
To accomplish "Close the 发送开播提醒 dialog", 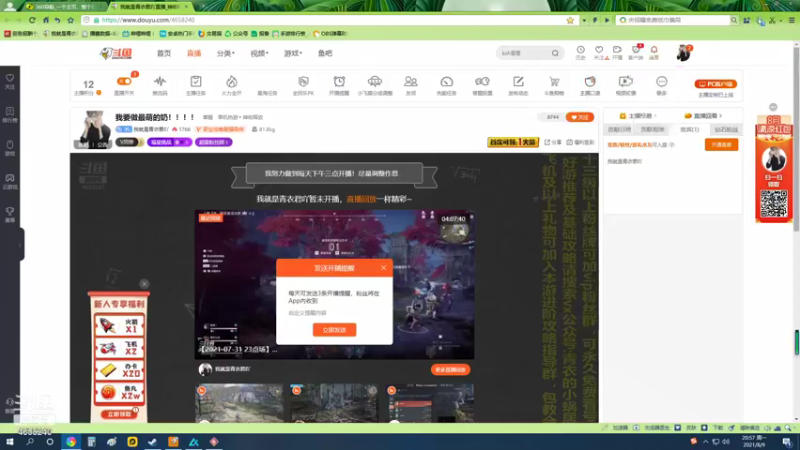I will point(384,267).
